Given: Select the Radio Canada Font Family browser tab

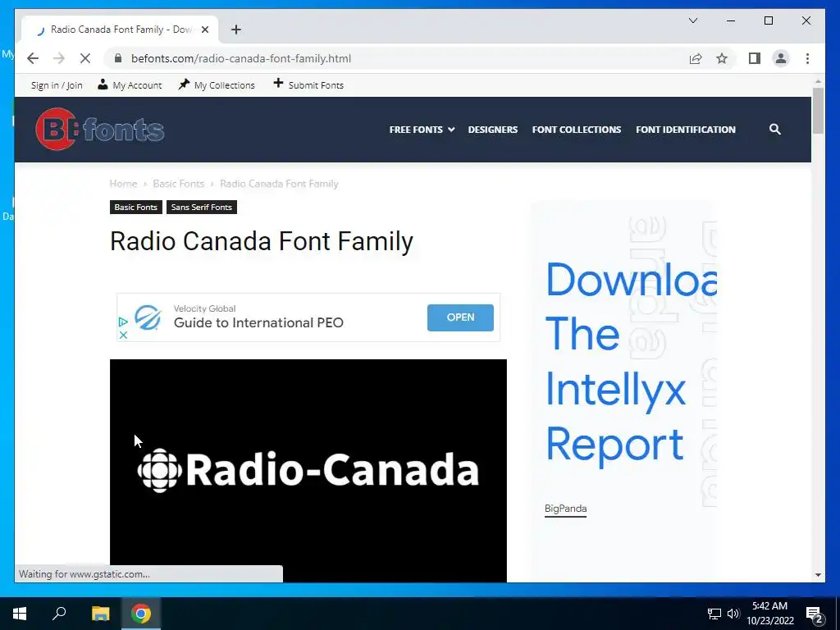Looking at the screenshot, I should (x=120, y=30).
